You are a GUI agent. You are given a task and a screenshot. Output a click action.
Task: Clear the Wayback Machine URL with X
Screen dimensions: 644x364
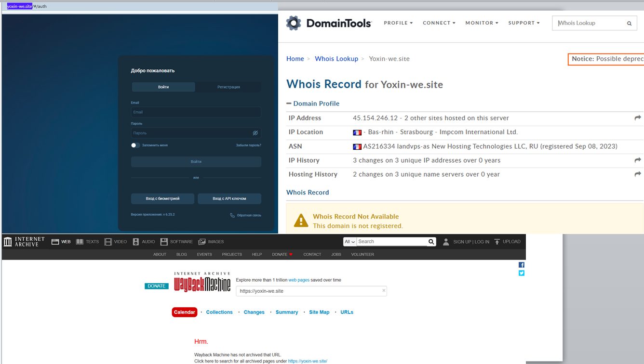[384, 290]
